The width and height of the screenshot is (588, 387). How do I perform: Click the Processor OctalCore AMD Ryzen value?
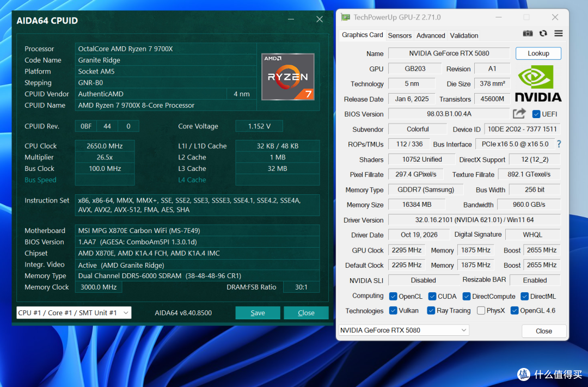[166, 49]
